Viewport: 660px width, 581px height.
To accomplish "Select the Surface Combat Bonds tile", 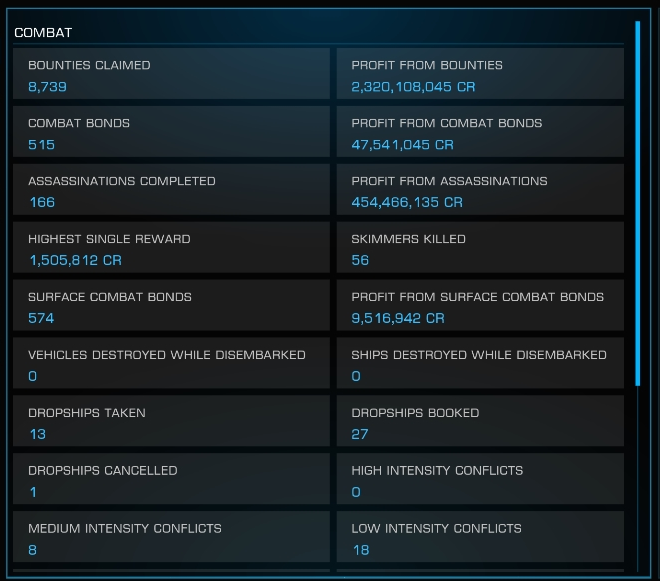I will pyautogui.click(x=171, y=305).
